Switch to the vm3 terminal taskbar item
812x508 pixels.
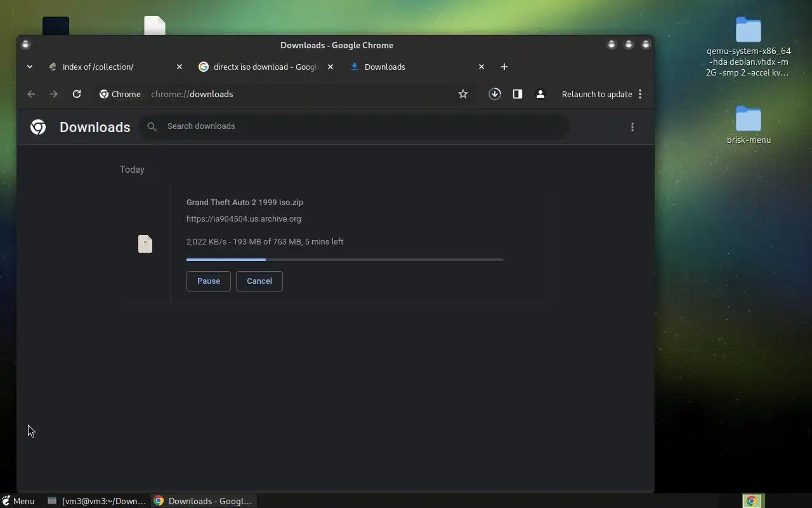97,501
